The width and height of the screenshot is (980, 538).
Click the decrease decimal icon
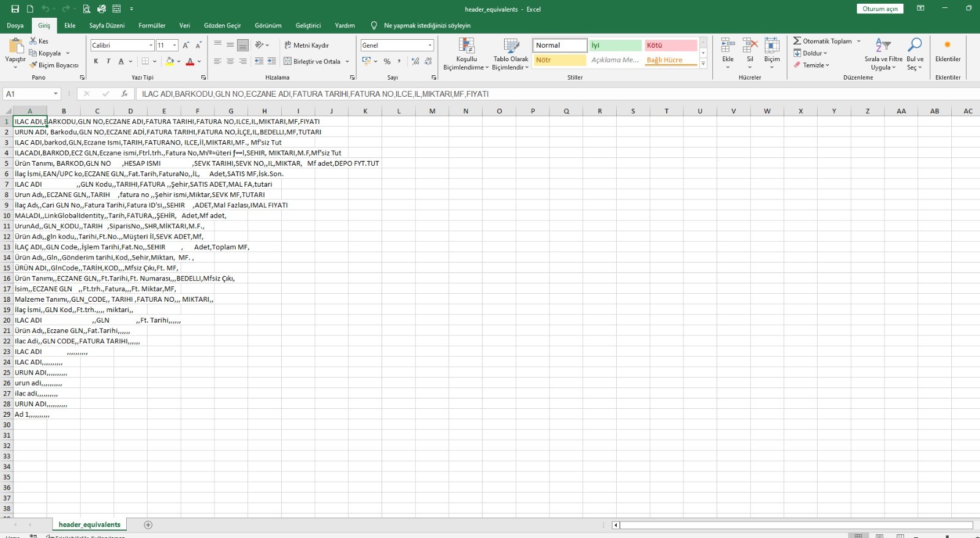point(428,61)
